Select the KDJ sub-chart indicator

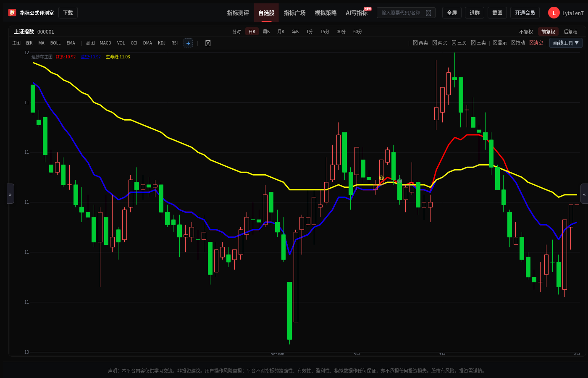(x=162, y=43)
